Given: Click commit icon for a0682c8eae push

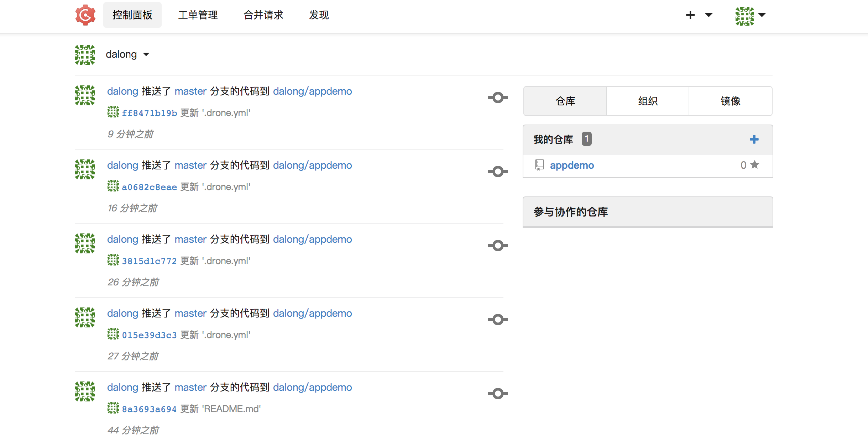Looking at the screenshot, I should click(x=498, y=172).
